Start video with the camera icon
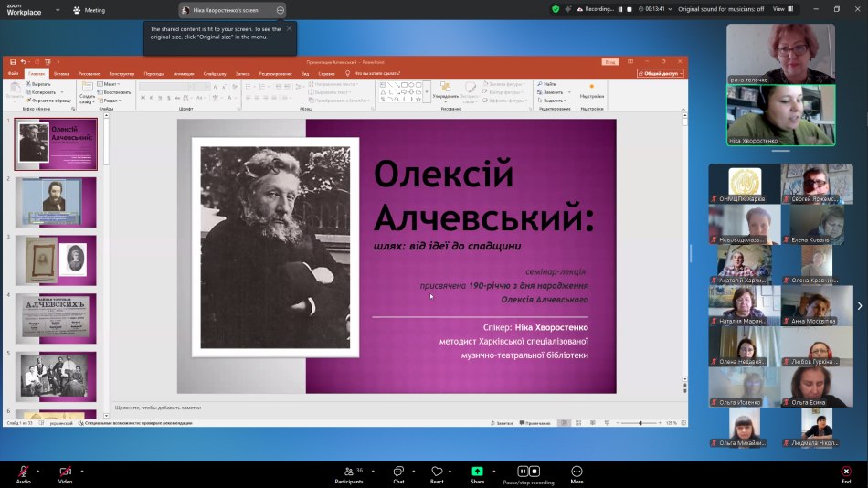The width and height of the screenshot is (868, 488). (x=65, y=472)
